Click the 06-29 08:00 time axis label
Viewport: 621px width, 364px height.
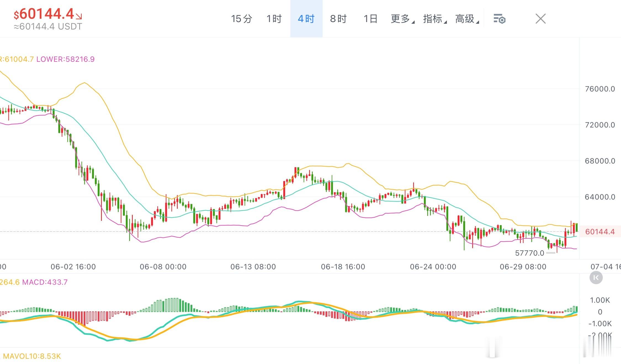[523, 267]
